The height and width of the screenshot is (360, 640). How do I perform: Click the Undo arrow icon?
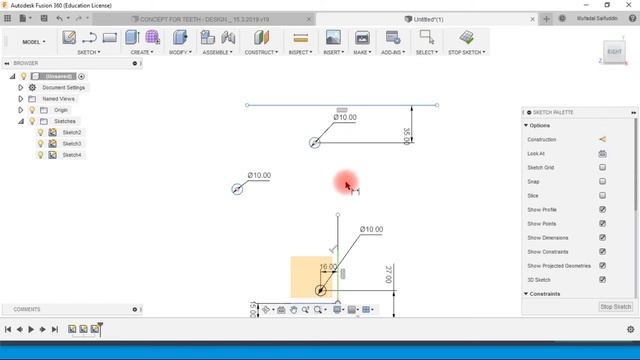(60, 18)
